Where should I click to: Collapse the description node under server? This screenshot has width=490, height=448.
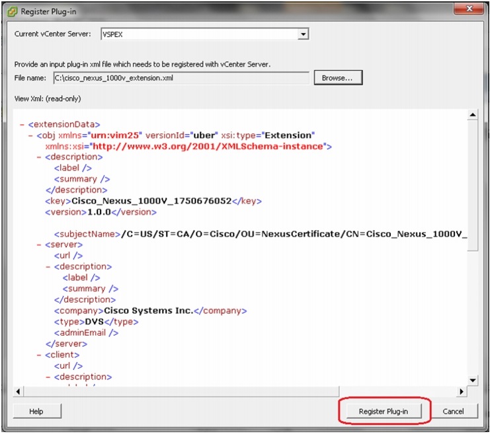tap(48, 267)
